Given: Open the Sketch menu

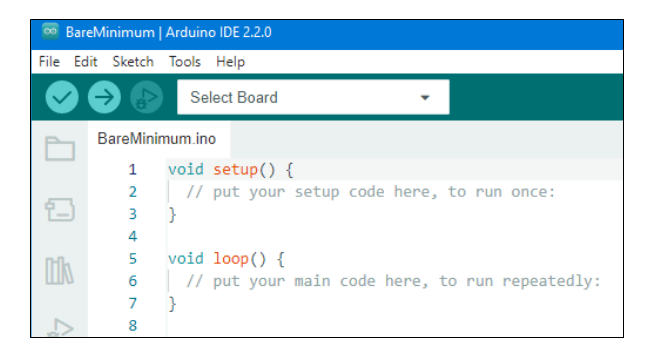Looking at the screenshot, I should pos(133,62).
